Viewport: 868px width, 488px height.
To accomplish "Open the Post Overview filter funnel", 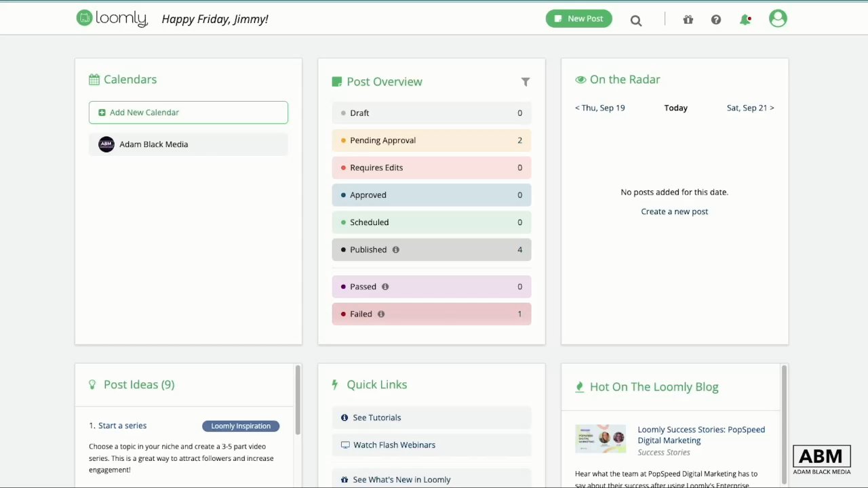I will point(526,82).
